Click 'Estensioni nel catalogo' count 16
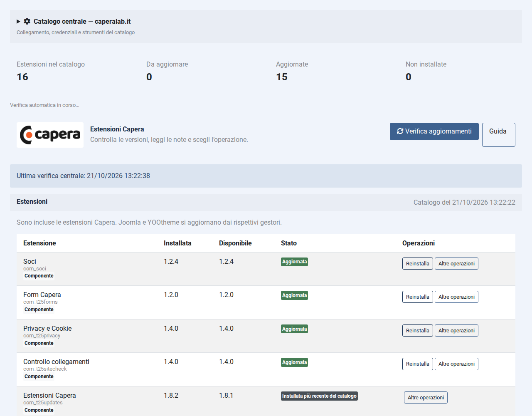The image size is (532, 416). point(22,77)
